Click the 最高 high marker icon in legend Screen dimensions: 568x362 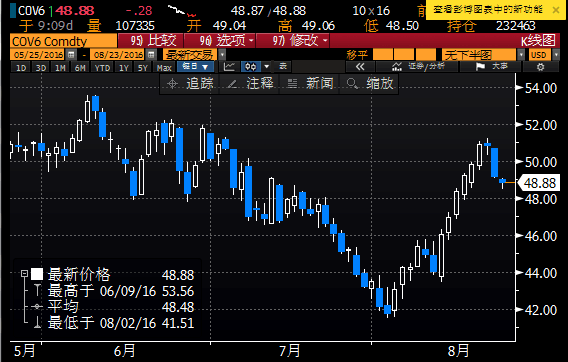[x=37, y=291]
